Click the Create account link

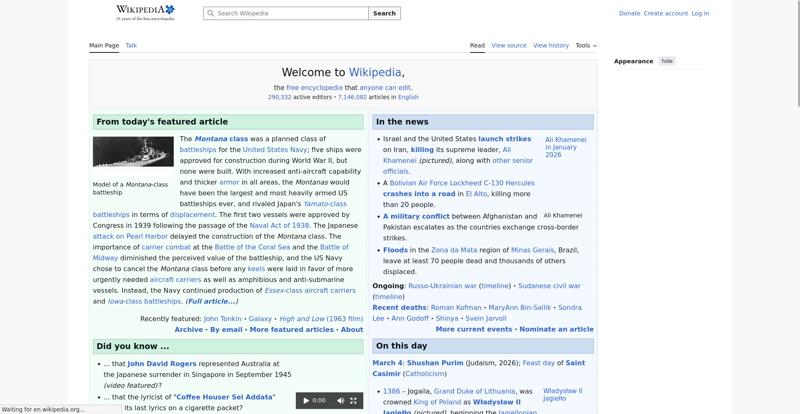pyautogui.click(x=665, y=14)
